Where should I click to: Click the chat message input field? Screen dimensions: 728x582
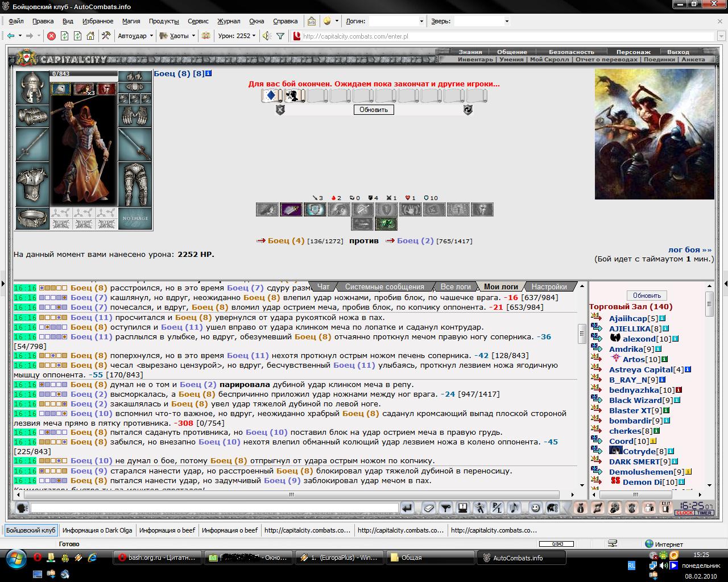[x=214, y=508]
